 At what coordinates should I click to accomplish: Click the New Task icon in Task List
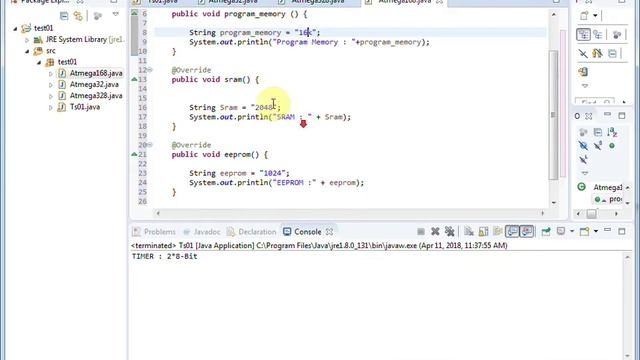point(584,16)
